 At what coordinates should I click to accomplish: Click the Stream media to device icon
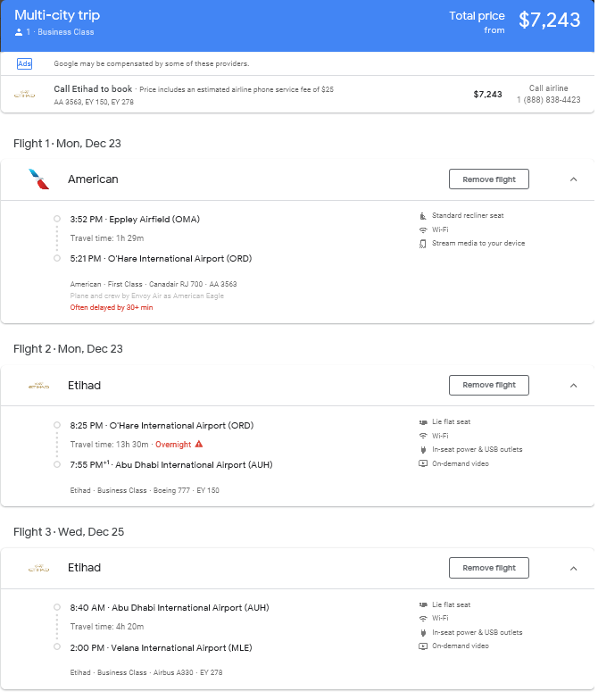[x=423, y=244]
